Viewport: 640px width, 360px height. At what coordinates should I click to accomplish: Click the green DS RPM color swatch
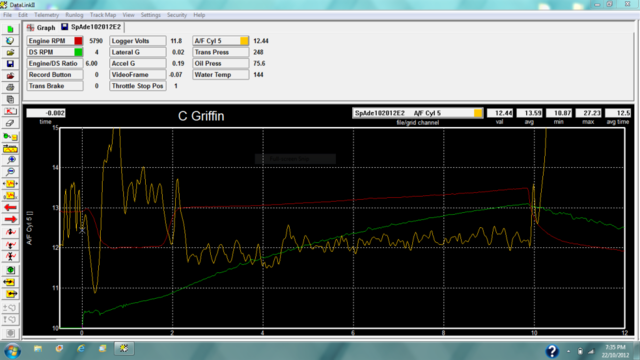tap(78, 52)
